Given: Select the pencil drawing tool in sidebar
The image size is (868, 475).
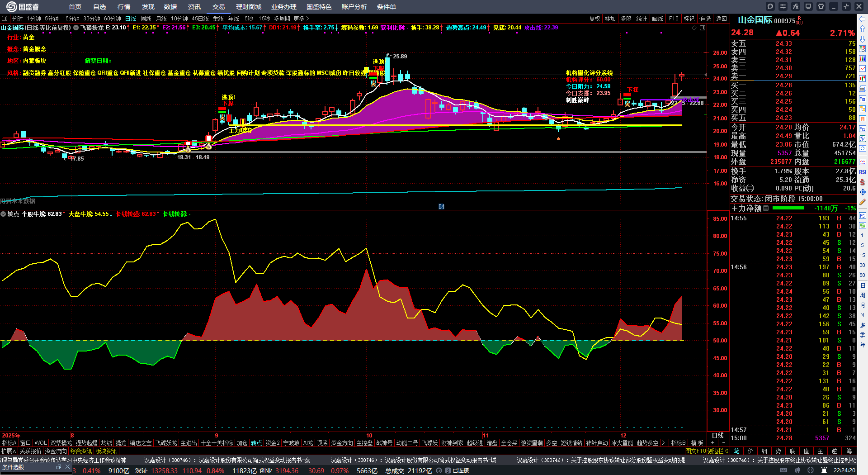Looking at the screenshot, I should click(x=863, y=202).
